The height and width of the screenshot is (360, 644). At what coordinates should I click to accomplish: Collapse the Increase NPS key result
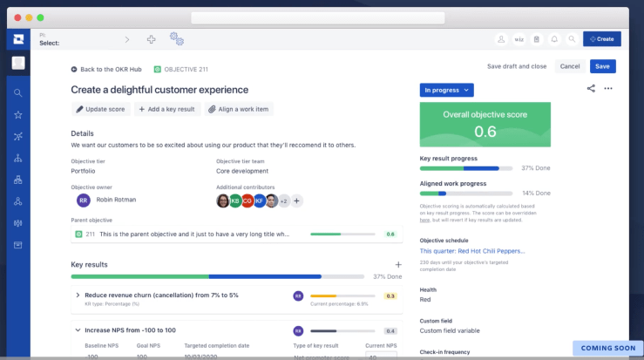click(x=78, y=330)
